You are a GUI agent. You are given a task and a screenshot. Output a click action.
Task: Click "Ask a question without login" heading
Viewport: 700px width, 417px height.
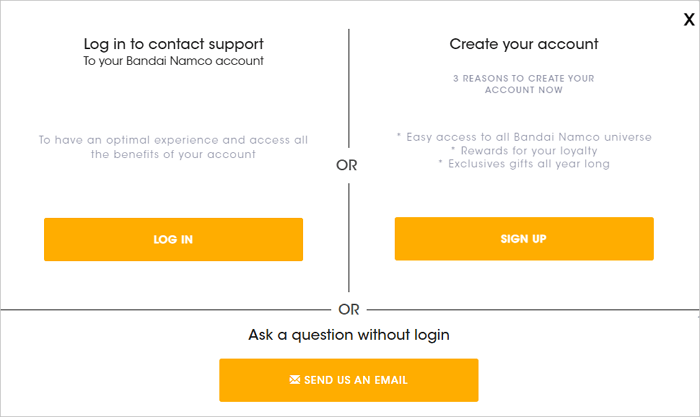click(x=349, y=335)
